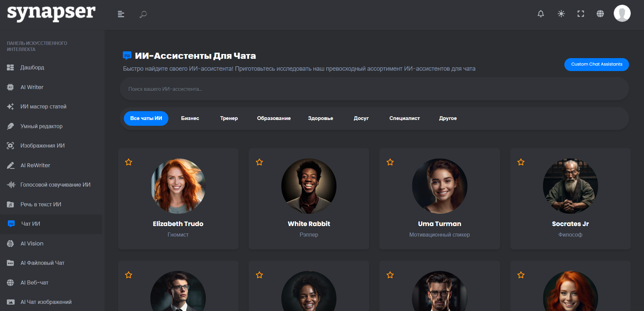Open Uma Turman avatar
644x311 pixels.
440,186
